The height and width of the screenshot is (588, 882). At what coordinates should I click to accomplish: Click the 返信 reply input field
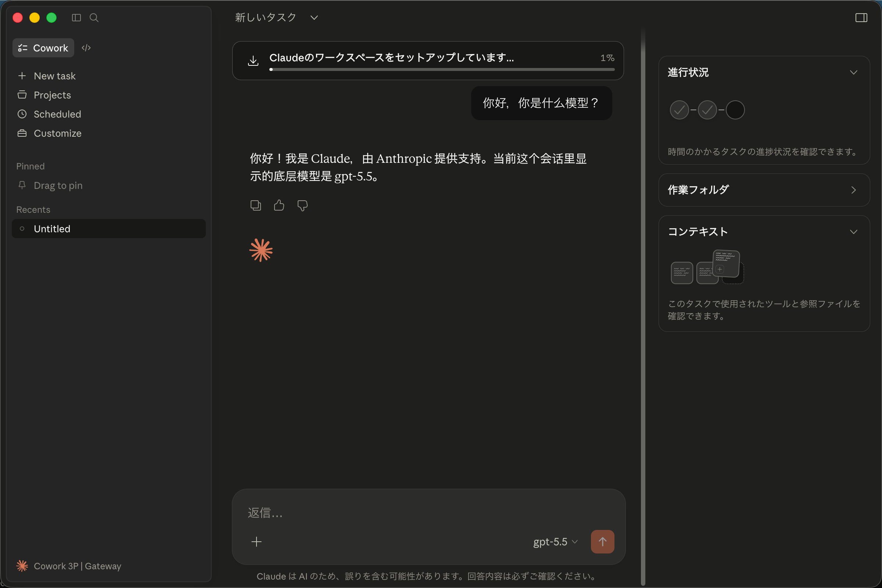(428, 513)
